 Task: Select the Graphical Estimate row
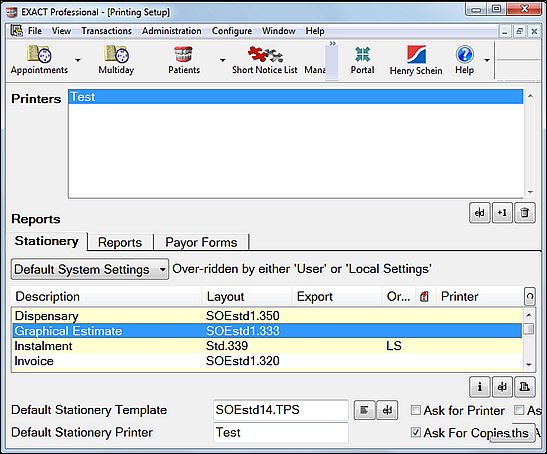point(267,331)
